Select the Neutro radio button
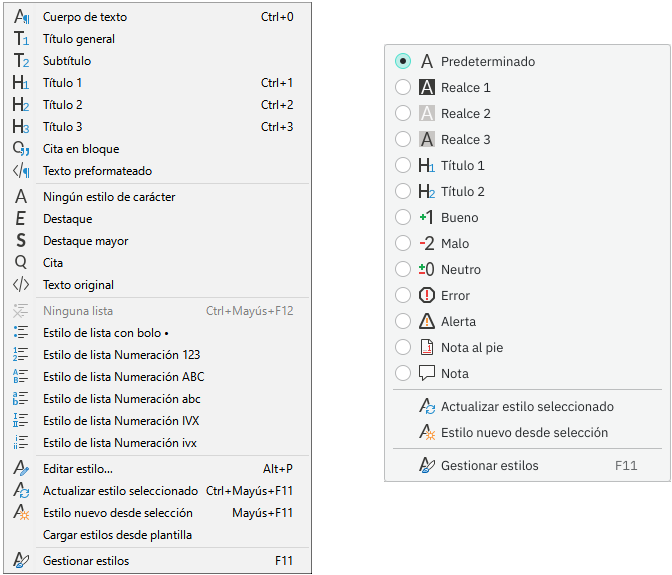The image size is (672, 575). click(403, 270)
